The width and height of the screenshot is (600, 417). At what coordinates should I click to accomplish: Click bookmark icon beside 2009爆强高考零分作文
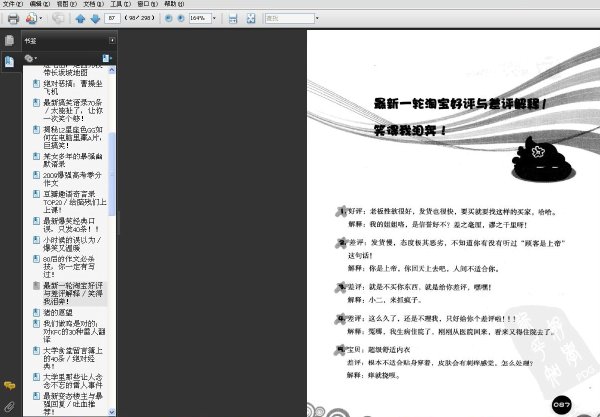tap(36, 175)
